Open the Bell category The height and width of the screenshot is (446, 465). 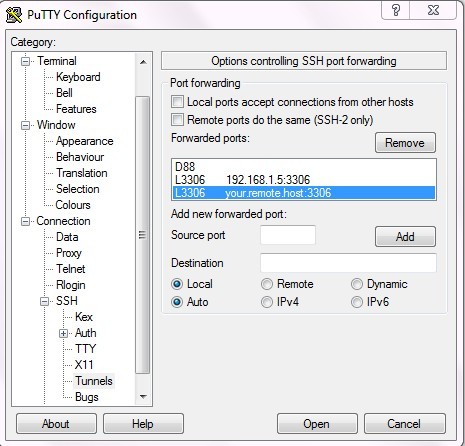click(64, 93)
